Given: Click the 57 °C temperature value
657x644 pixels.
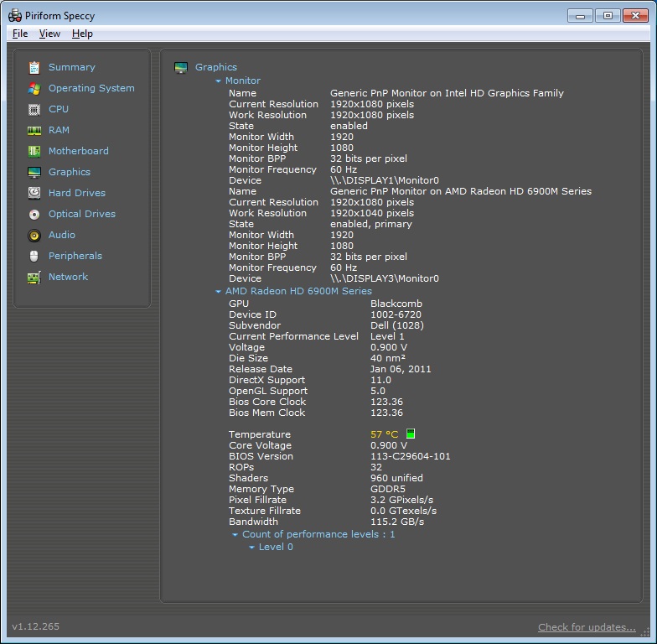Looking at the screenshot, I should click(384, 434).
